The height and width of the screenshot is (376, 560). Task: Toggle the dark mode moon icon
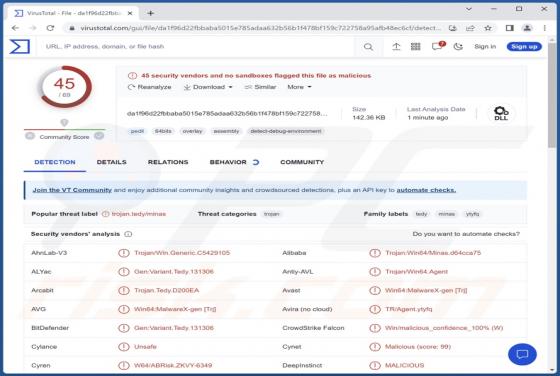tap(458, 46)
